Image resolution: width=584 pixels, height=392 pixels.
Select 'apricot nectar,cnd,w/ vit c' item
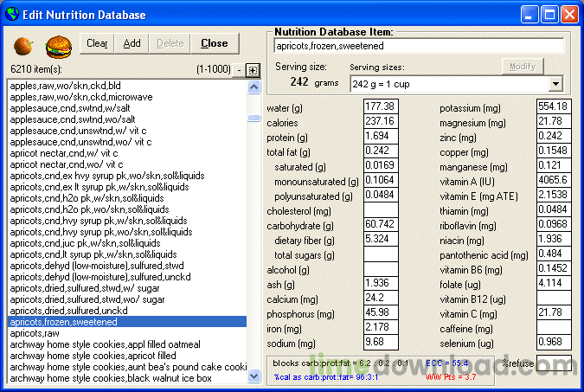click(66, 152)
